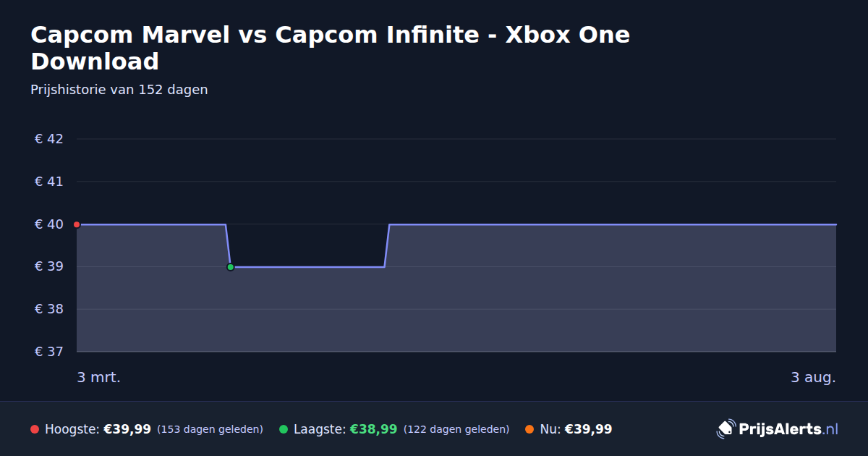Click the red highest-price dot on the chart
The height and width of the screenshot is (456, 868).
(x=77, y=224)
